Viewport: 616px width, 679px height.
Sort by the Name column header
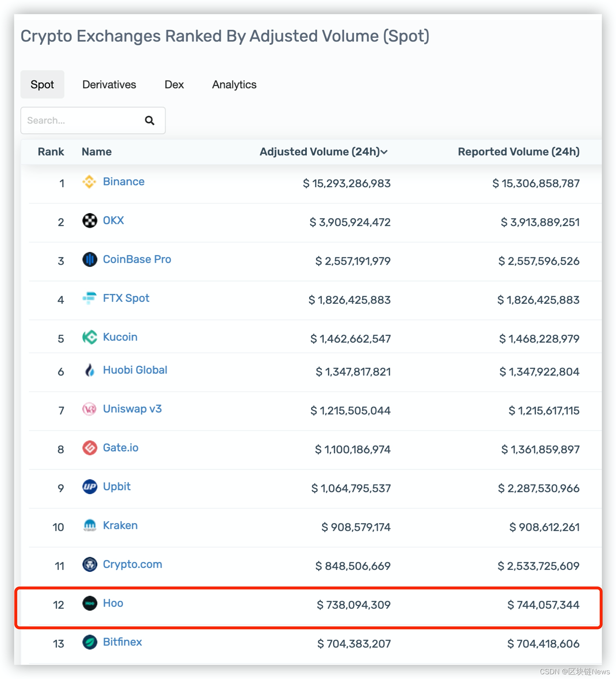click(97, 152)
